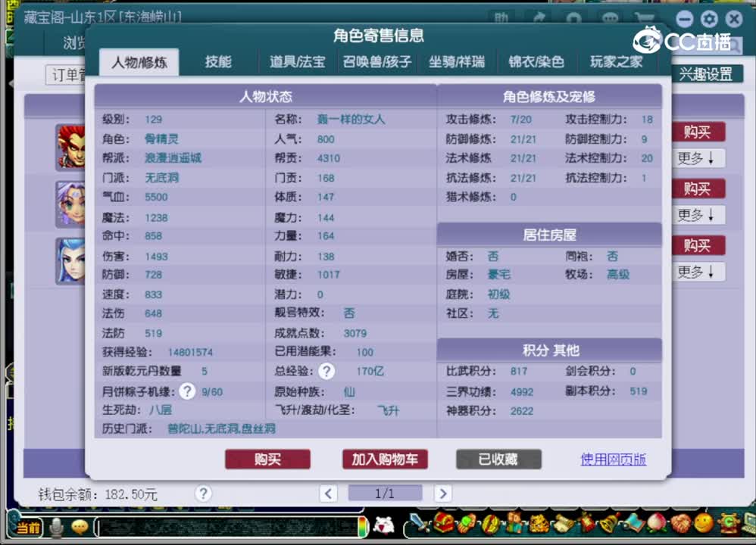Click the question mark beside 月饼粽子机缘
The height and width of the screenshot is (545, 756).
186,391
